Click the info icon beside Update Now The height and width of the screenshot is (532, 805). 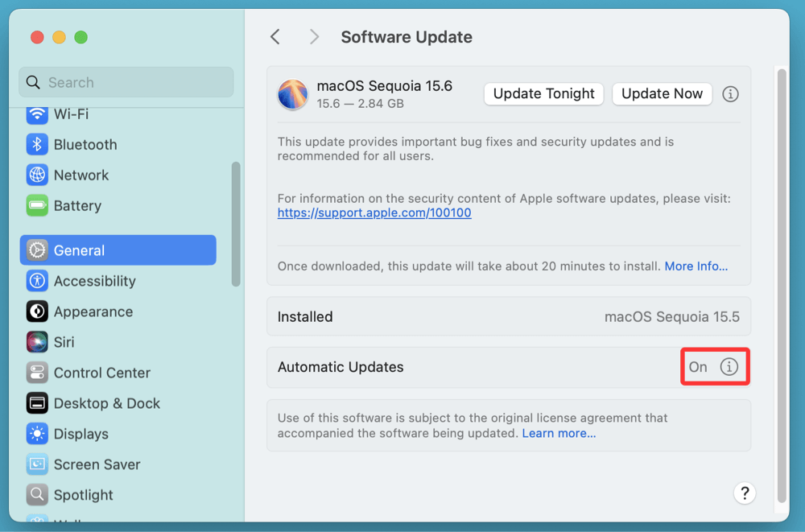(x=730, y=93)
